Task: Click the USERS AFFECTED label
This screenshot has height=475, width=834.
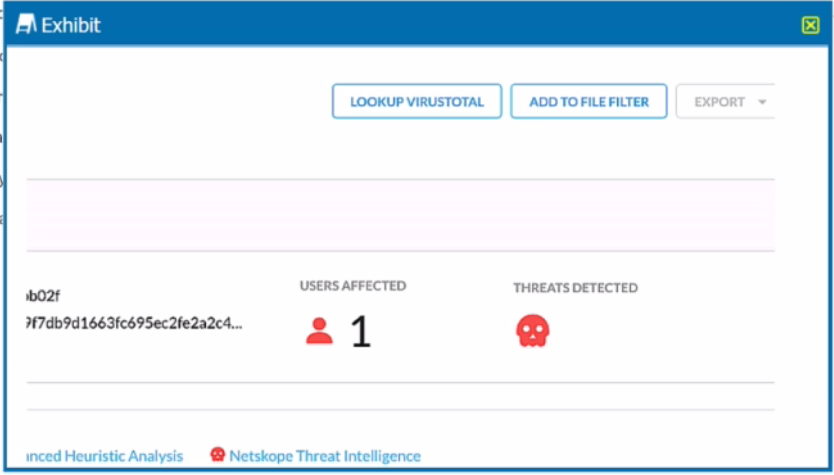Action: pos(353,286)
